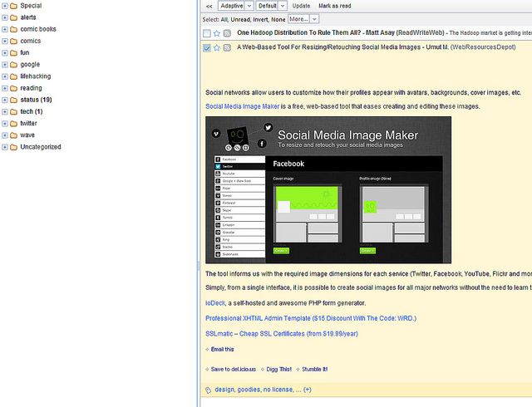This screenshot has height=407, width=532.
Task: Open the ioDeck link
Action: pyautogui.click(x=215, y=303)
